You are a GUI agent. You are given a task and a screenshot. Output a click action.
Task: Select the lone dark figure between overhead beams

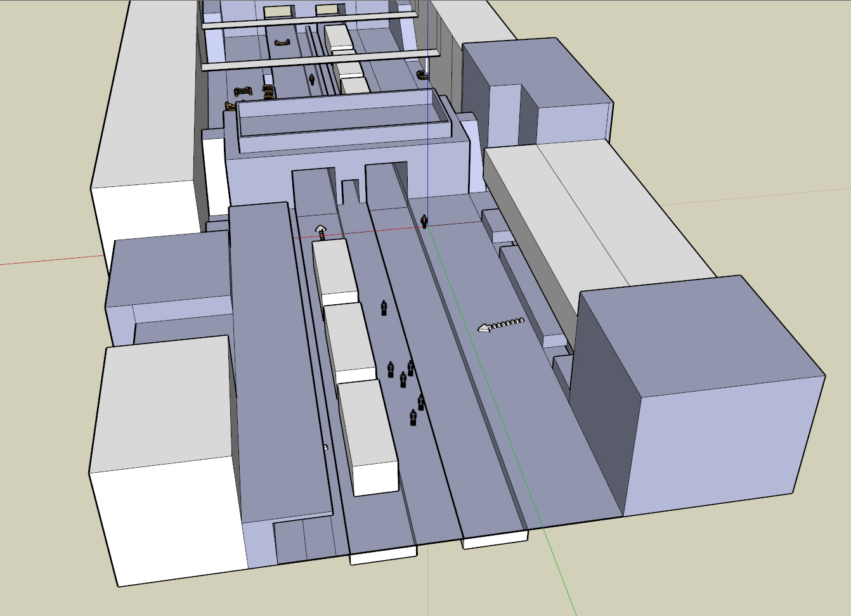coord(311,79)
